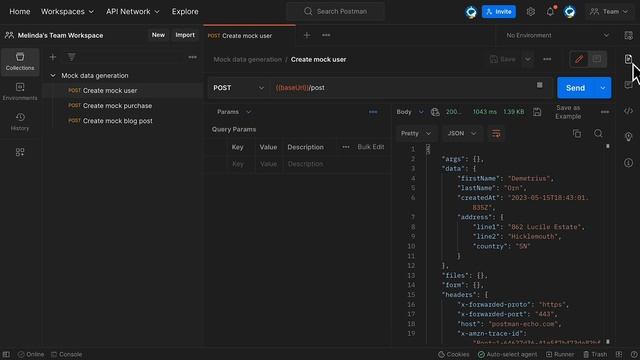Screen dimensions: 640x360
Task: Open the response Body view dropdown
Action: [410, 112]
